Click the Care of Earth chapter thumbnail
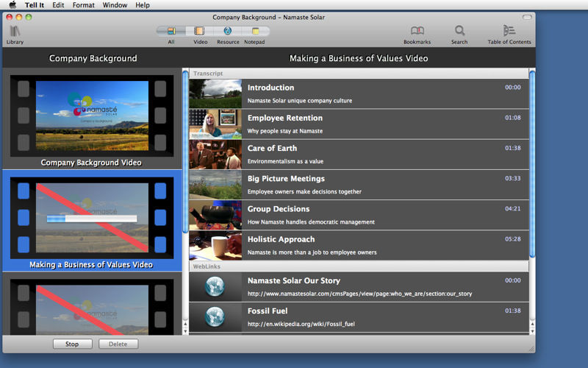The height and width of the screenshot is (368, 588). [x=215, y=155]
